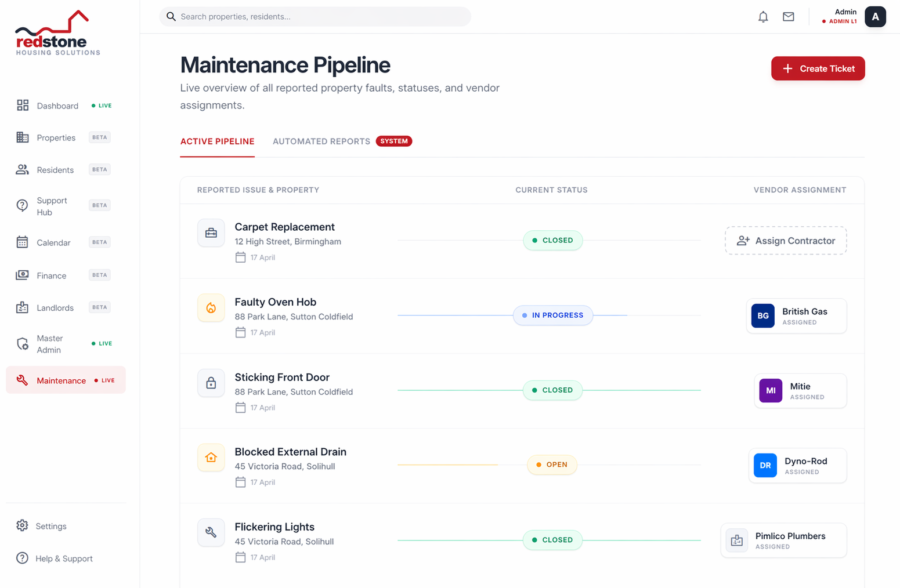Click the lock icon beside Sticking Front Door
This screenshot has height=588, width=900.
pyautogui.click(x=211, y=383)
